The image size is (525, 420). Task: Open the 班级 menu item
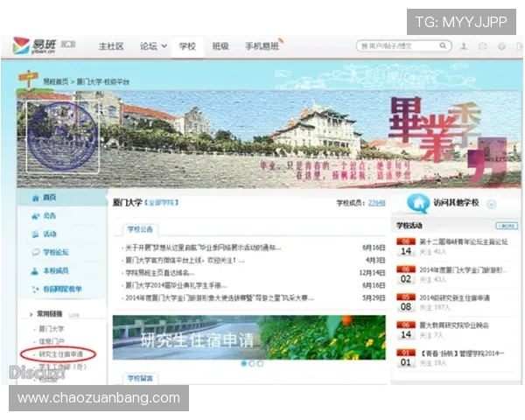coord(220,46)
